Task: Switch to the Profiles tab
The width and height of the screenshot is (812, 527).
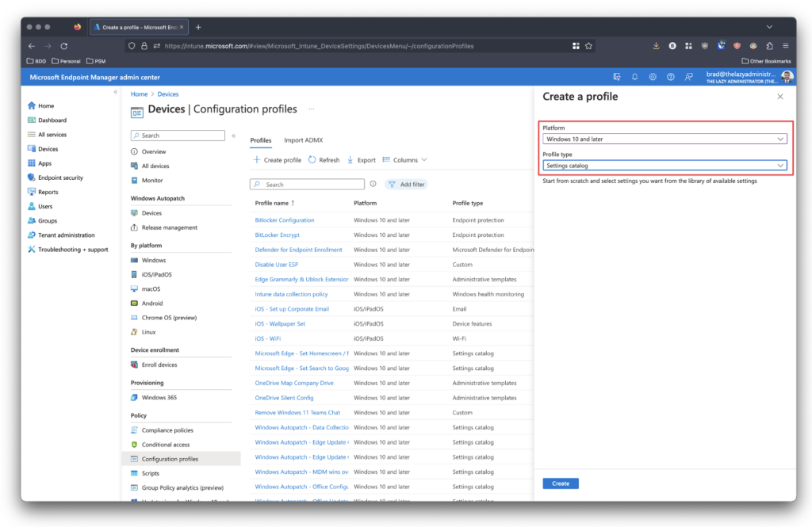Action: 260,140
